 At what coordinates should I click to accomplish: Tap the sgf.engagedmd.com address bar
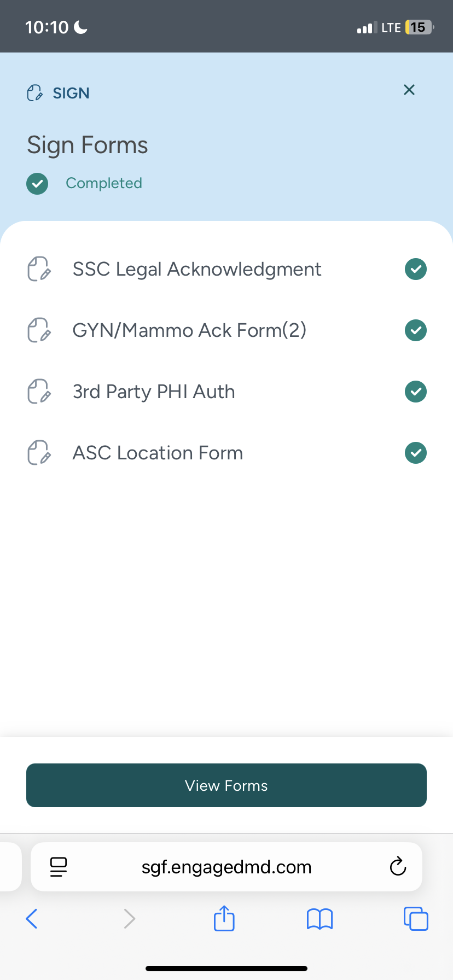pyautogui.click(x=226, y=867)
